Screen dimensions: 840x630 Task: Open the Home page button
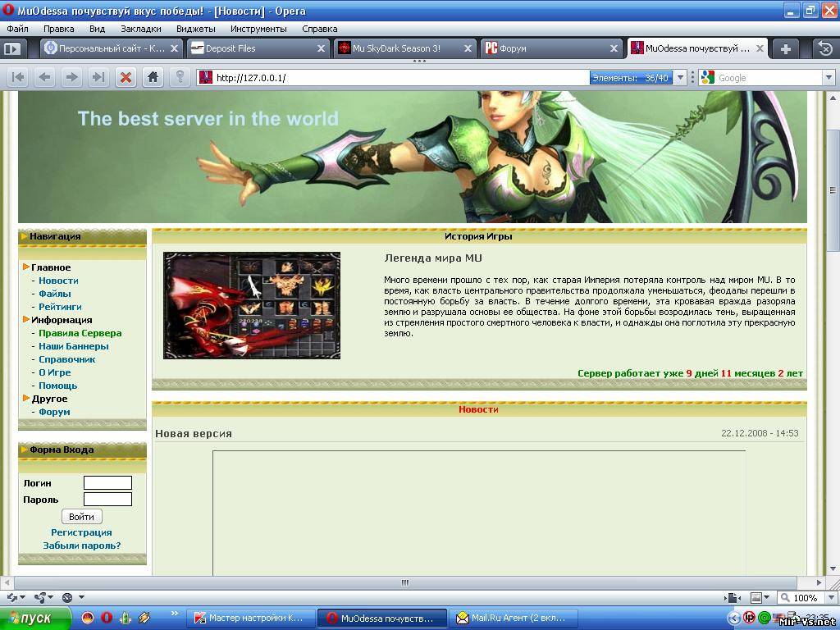click(x=153, y=78)
